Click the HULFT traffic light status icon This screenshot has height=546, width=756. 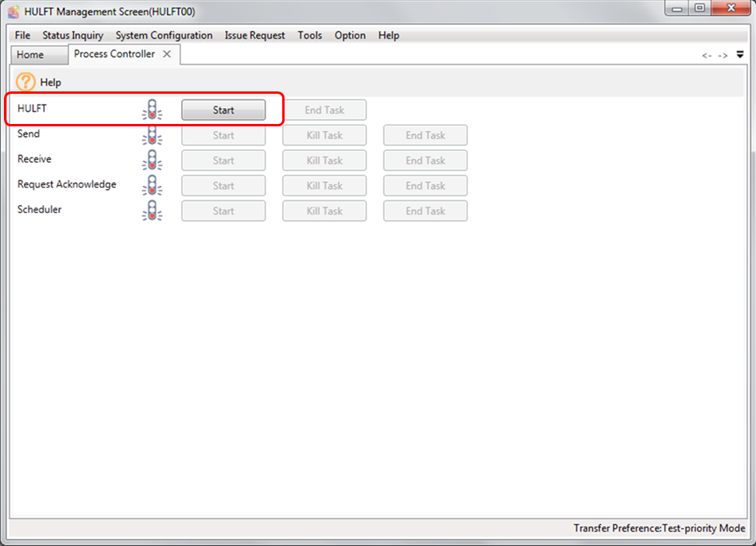click(151, 110)
